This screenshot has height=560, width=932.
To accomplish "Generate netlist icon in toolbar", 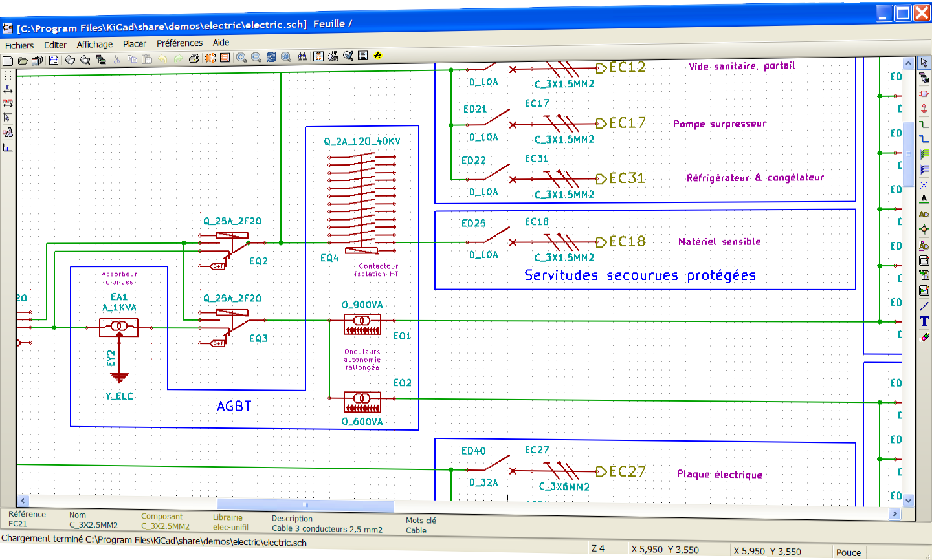I will 318,56.
